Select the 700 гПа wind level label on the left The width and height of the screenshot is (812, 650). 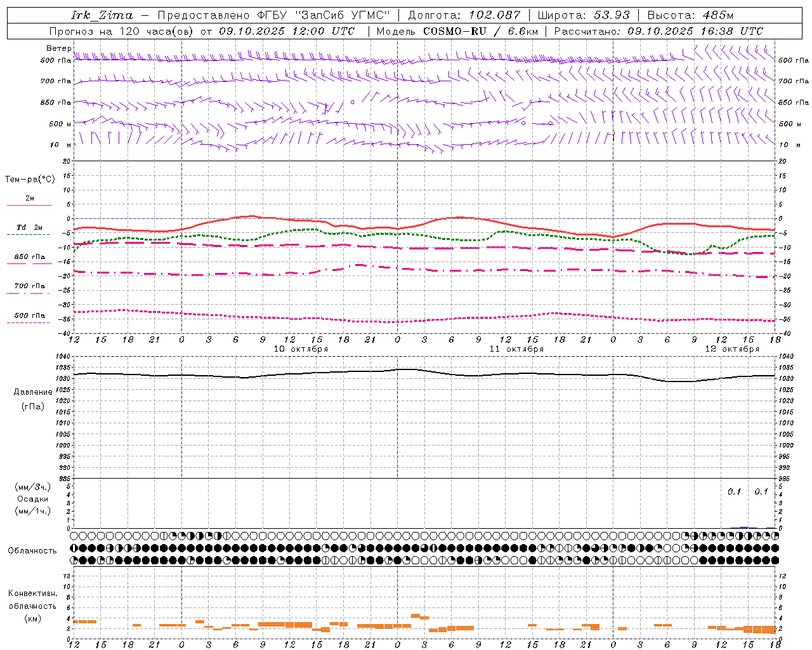(x=56, y=81)
